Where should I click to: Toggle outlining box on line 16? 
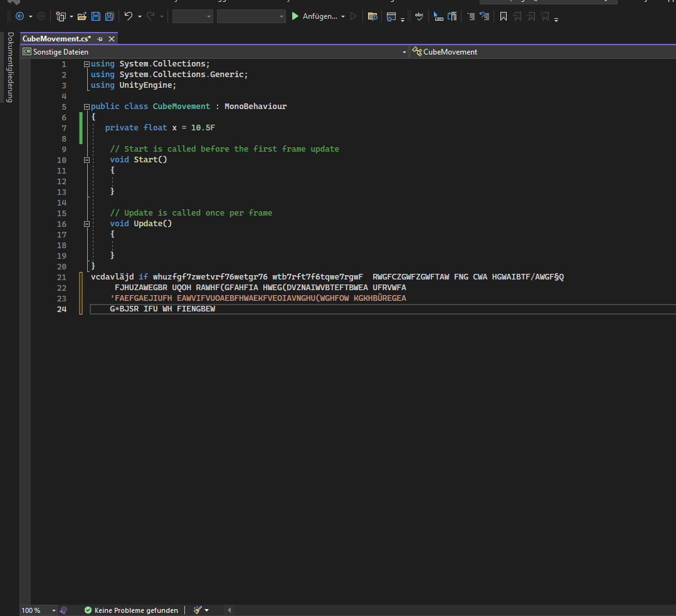87,223
